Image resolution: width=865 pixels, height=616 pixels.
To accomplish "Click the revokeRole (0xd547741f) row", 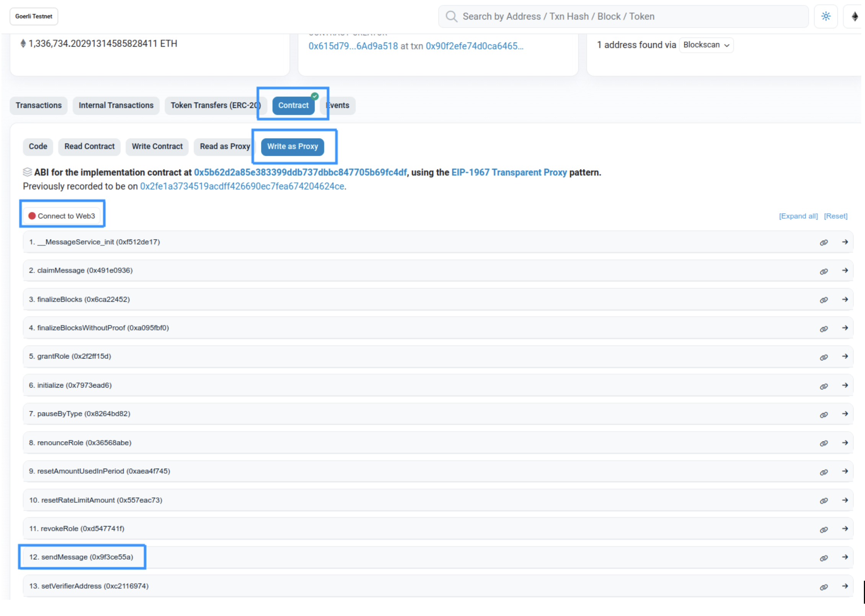I will pos(438,529).
